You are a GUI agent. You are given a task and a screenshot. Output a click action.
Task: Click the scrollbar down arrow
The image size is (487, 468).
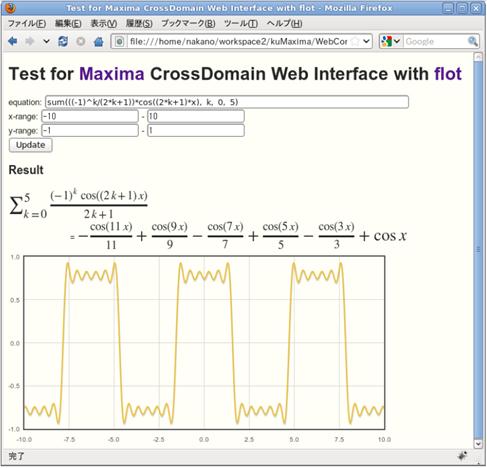coord(478,444)
